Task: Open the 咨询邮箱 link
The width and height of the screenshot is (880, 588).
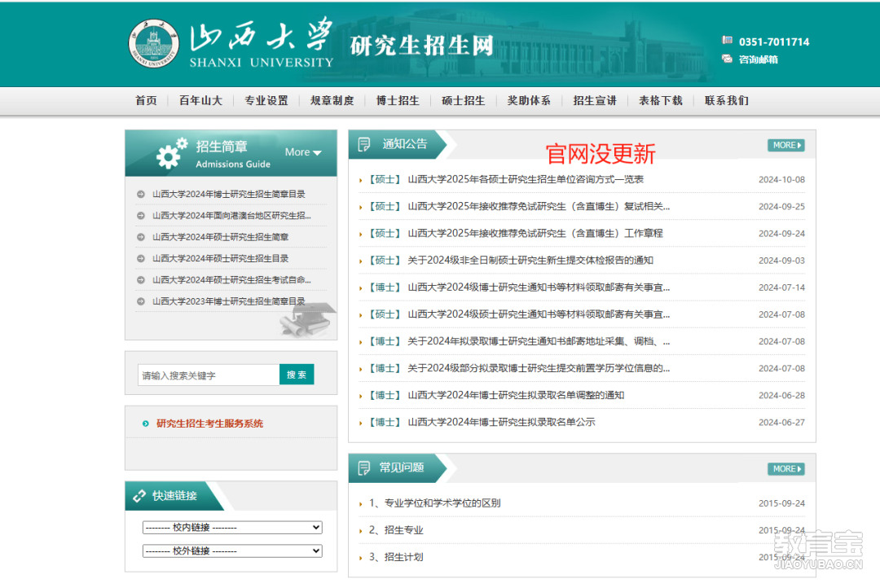Action: pyautogui.click(x=759, y=59)
